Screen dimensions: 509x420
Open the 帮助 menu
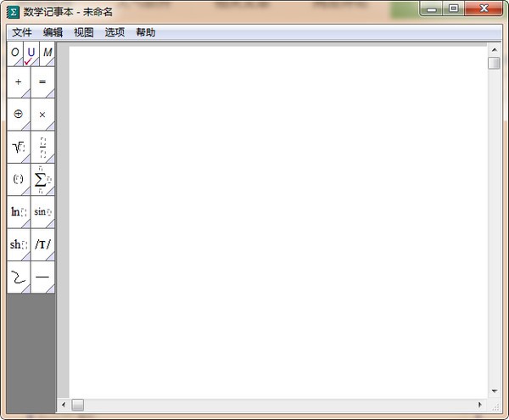(145, 32)
